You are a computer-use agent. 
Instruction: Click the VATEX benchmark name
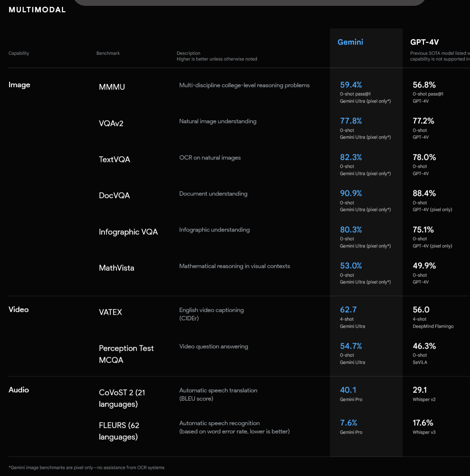[x=110, y=312]
